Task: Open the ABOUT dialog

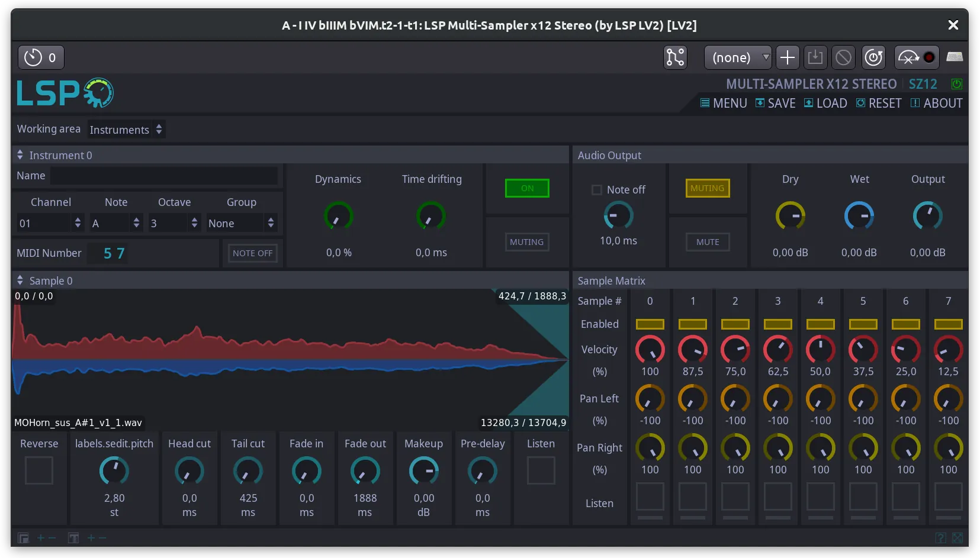Action: [x=936, y=103]
